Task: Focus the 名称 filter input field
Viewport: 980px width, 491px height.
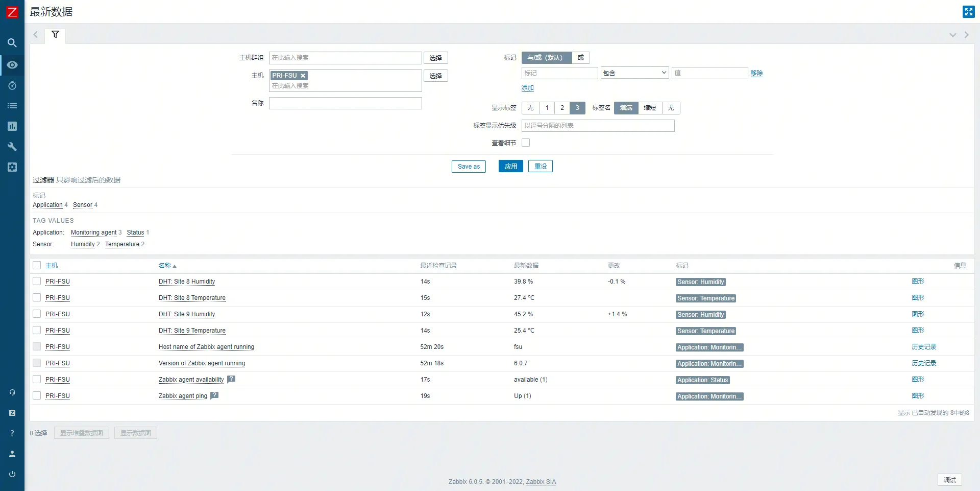Action: [x=345, y=103]
